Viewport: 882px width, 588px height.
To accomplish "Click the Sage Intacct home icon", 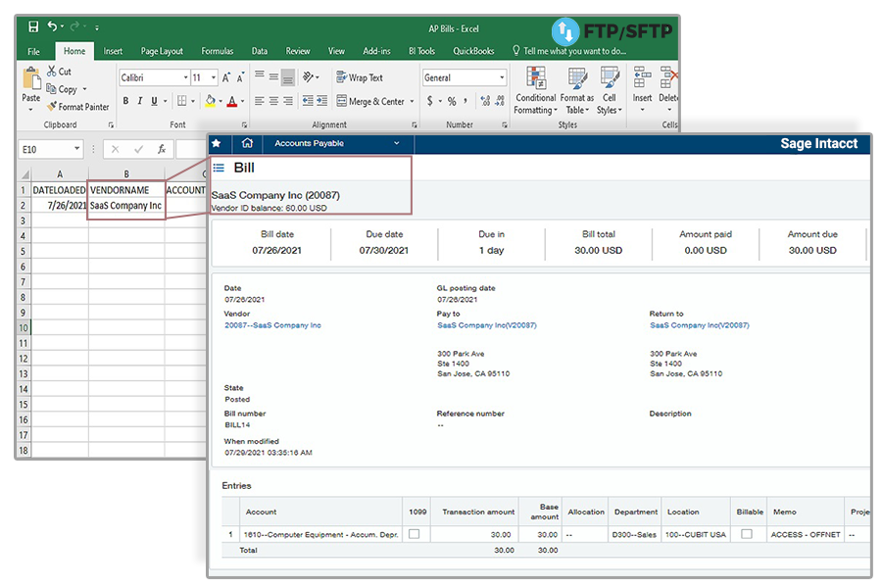I will [247, 144].
